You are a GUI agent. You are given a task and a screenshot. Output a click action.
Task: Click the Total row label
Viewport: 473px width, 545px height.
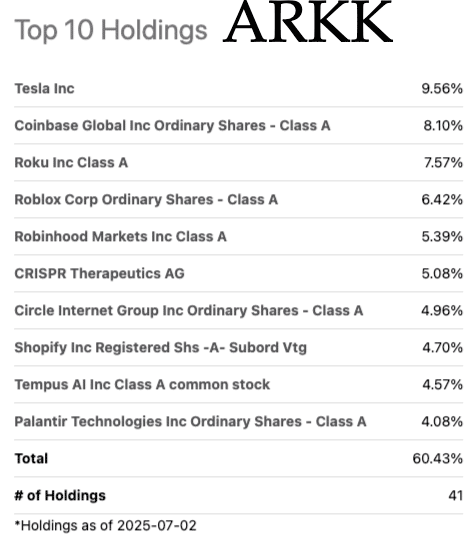coord(31,458)
